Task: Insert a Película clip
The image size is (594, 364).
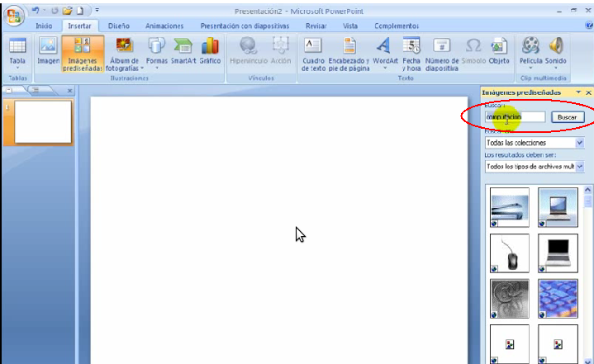Action: click(x=530, y=54)
